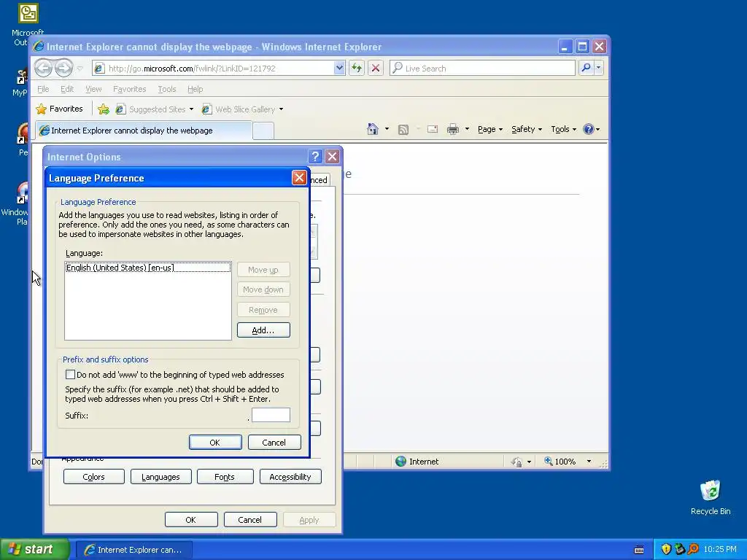Image resolution: width=747 pixels, height=560 pixels.
Task: Click the Home page icon
Action: (x=373, y=129)
